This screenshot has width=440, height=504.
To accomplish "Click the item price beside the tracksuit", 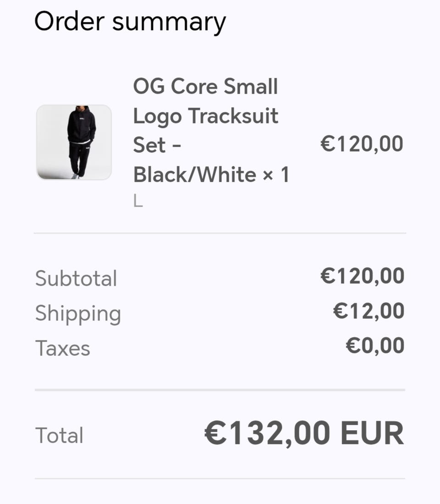I will coord(362,144).
